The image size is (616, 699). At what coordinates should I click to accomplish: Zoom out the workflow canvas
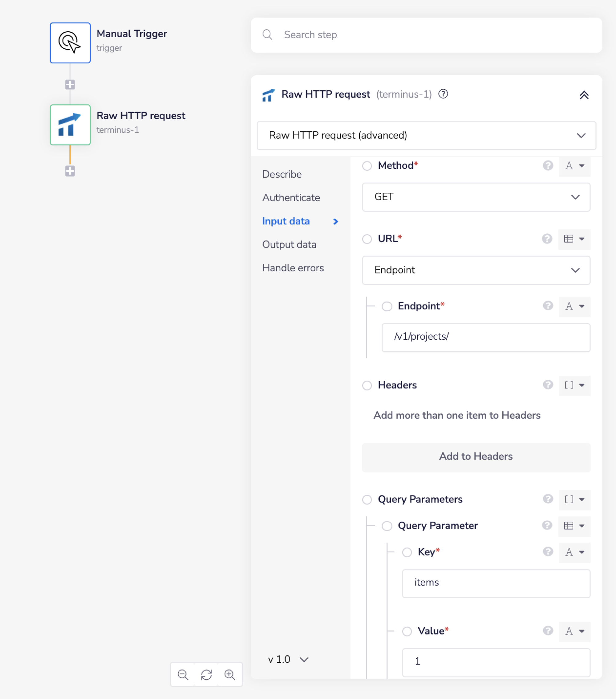[183, 675]
